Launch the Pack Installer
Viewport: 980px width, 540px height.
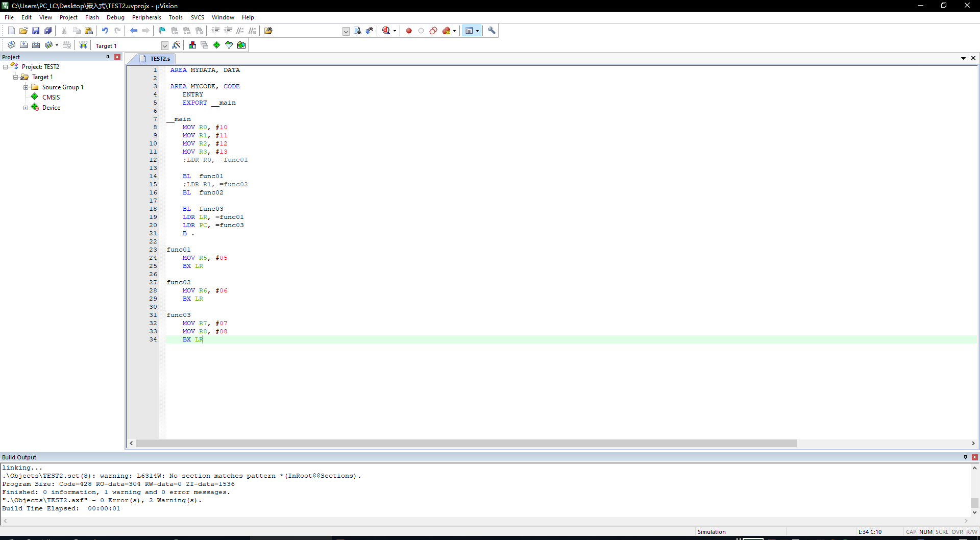pyautogui.click(x=241, y=45)
